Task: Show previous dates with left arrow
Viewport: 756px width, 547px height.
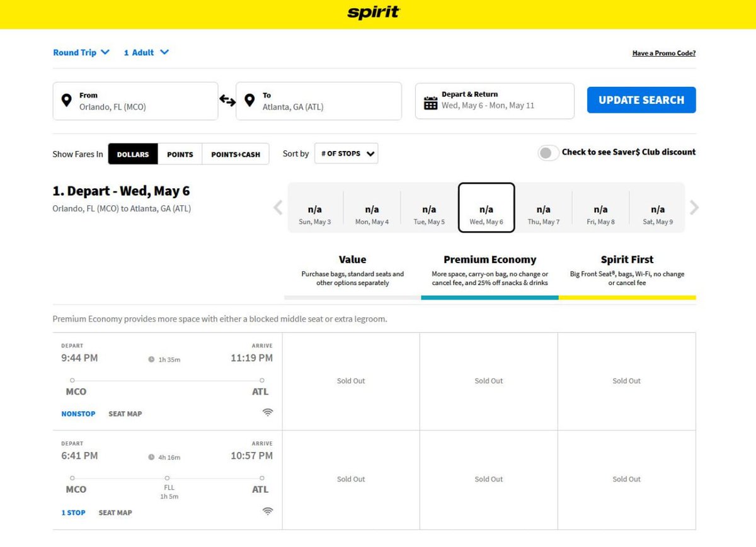Action: pos(278,208)
